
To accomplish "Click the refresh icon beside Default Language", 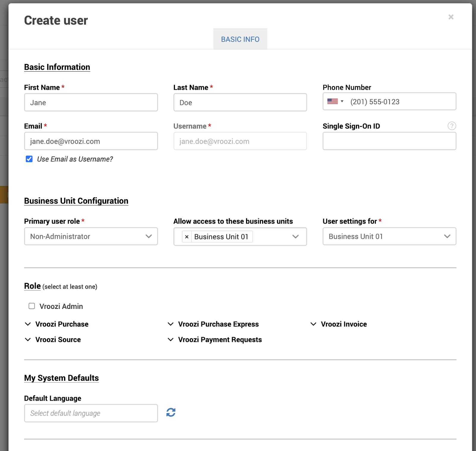I will pos(171,412).
